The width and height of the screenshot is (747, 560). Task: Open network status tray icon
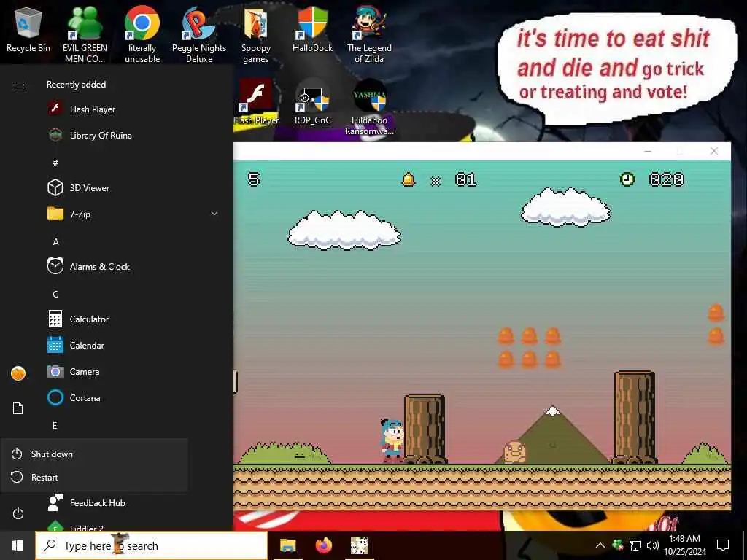635,545
